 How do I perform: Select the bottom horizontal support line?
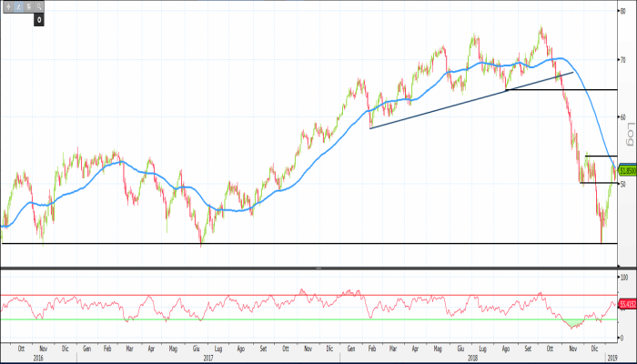[273, 243]
